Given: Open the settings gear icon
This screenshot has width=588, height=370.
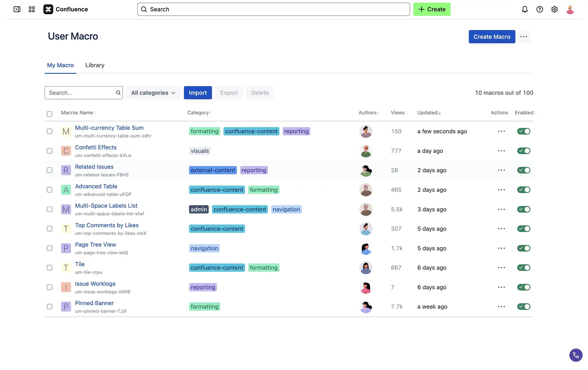Looking at the screenshot, I should tap(554, 9).
